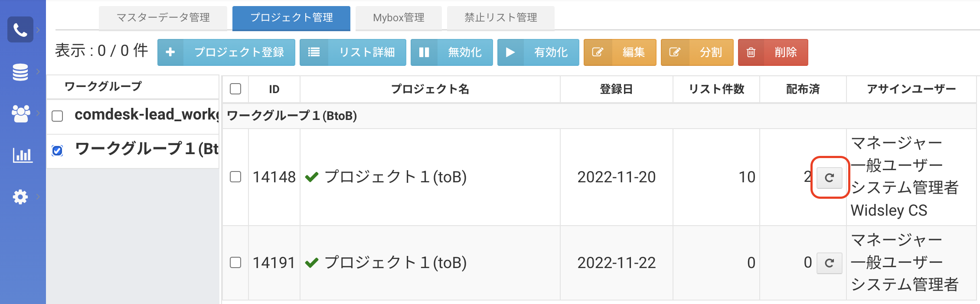Expand the chevron next to database icon
This screenshot has height=304, width=980.
pos(38,71)
